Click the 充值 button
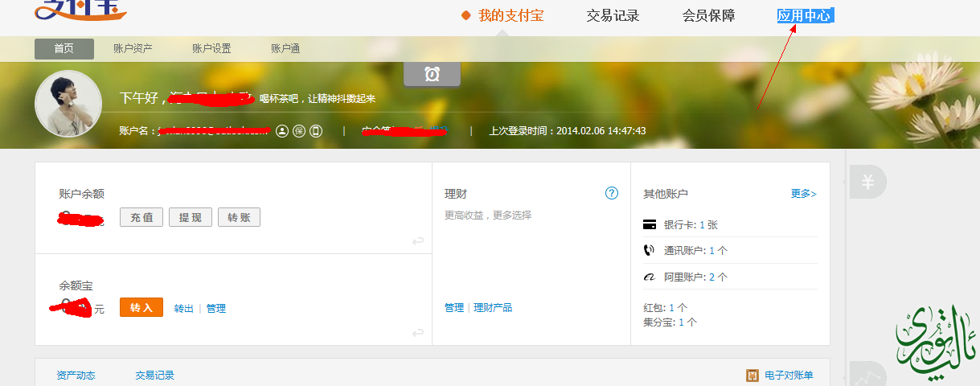This screenshot has width=980, height=386. 141,217
